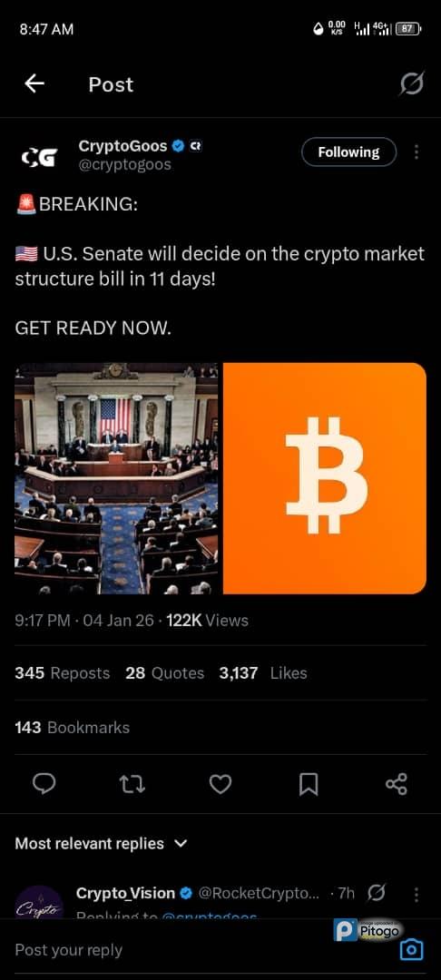The image size is (441, 980).
Task: Open the three-dot menu on the Crypto_Vision reply
Action: point(416,895)
